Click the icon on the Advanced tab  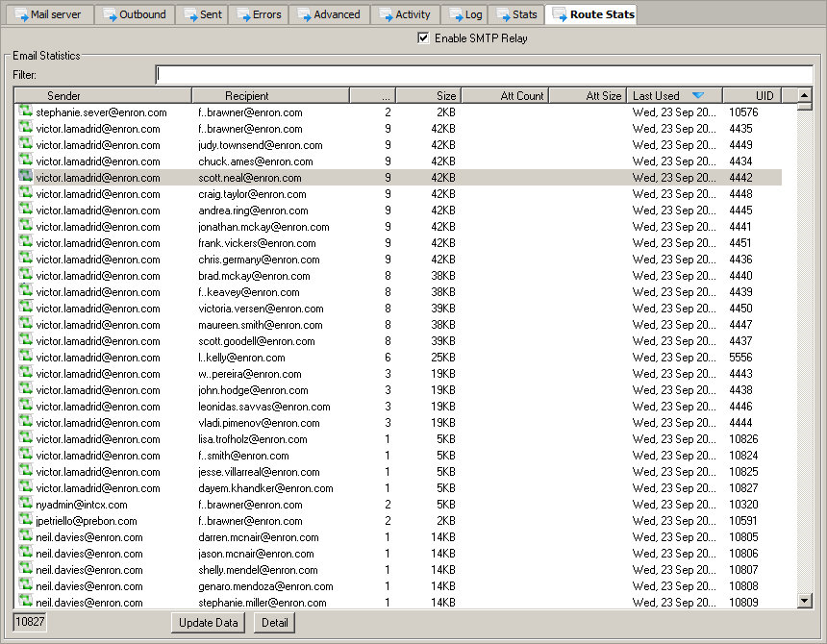(x=305, y=14)
